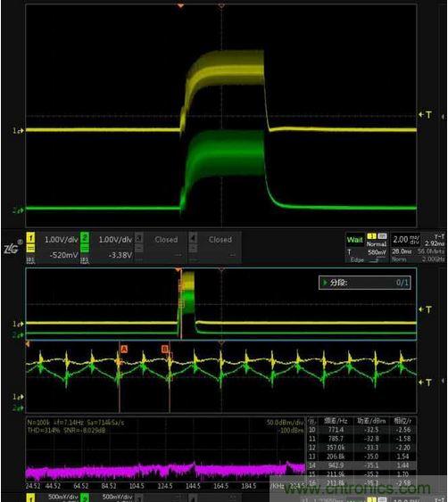
Task: Select row 14 in the FFT frequency table
Action: tap(361, 465)
